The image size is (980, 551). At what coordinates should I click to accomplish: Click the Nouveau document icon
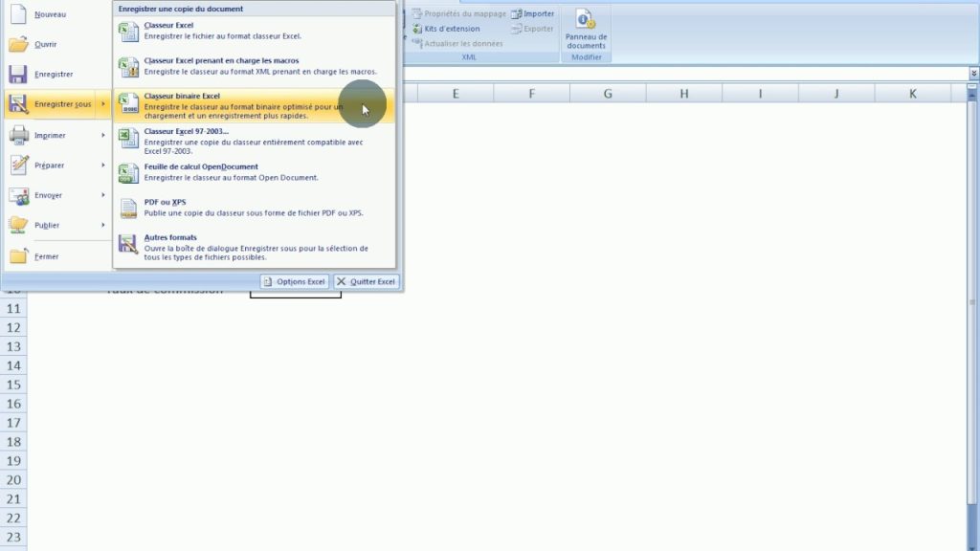[x=18, y=13]
